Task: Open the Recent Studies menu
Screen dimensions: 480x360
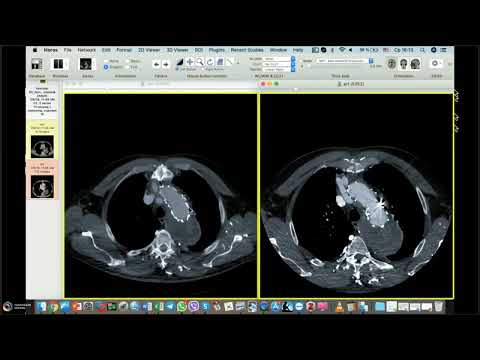Action: pos(247,50)
